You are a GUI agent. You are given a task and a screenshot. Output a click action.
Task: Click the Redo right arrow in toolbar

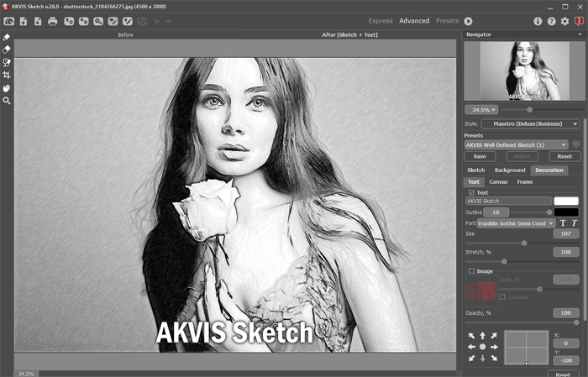click(x=169, y=21)
